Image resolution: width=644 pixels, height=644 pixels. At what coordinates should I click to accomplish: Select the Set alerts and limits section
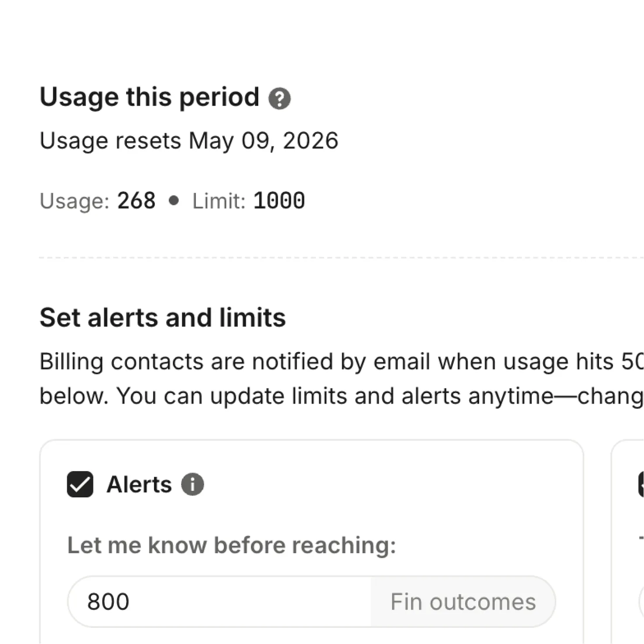[162, 317]
